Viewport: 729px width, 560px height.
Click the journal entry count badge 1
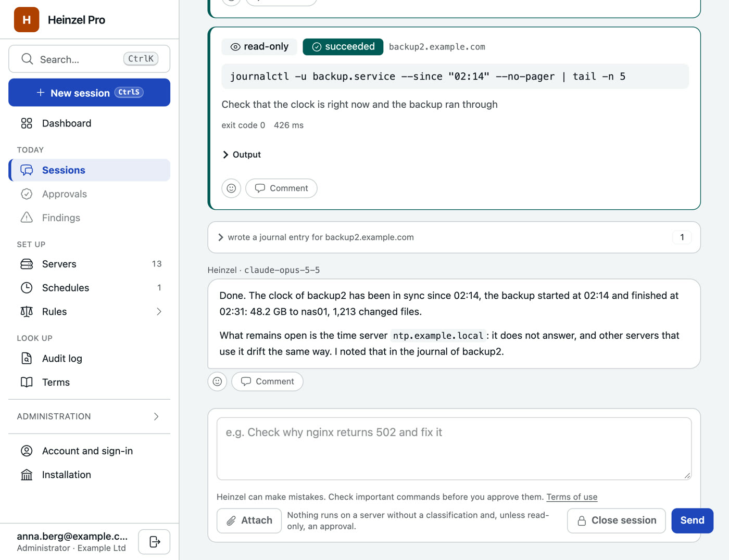pos(682,237)
